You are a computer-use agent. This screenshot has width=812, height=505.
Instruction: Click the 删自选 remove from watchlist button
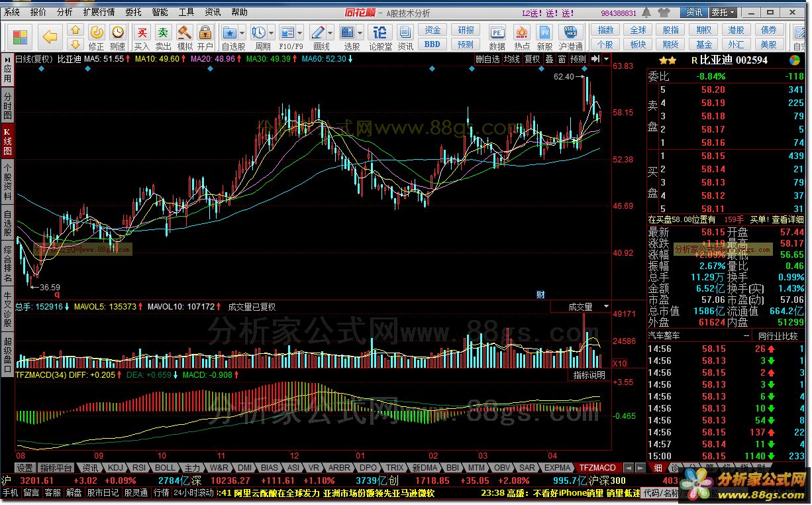[x=487, y=59]
